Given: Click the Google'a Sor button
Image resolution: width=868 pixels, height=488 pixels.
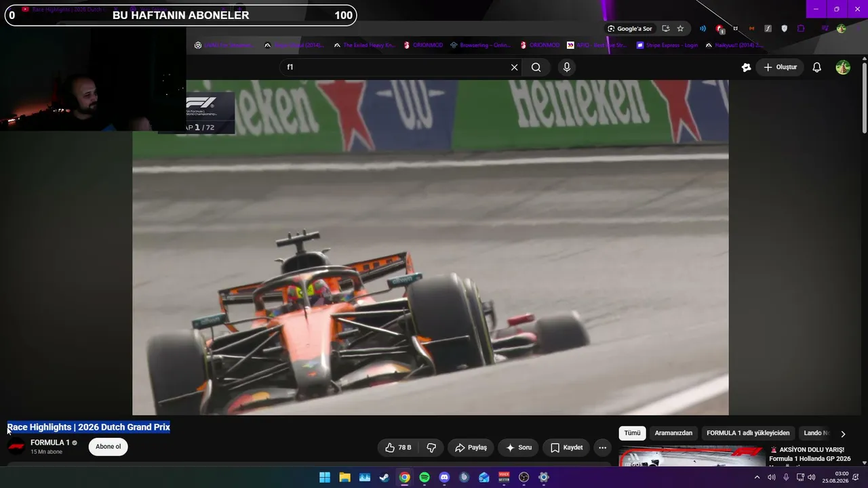Looking at the screenshot, I should click(630, 28).
